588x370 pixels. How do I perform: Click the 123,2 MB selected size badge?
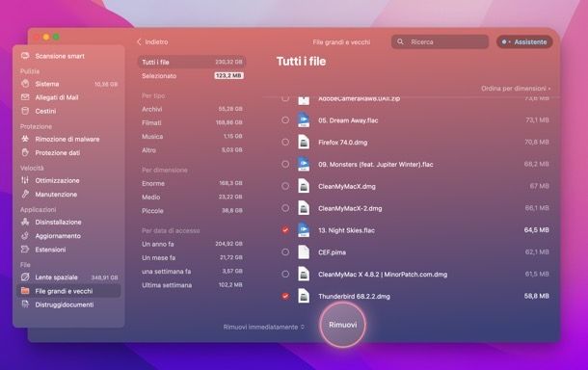(228, 76)
